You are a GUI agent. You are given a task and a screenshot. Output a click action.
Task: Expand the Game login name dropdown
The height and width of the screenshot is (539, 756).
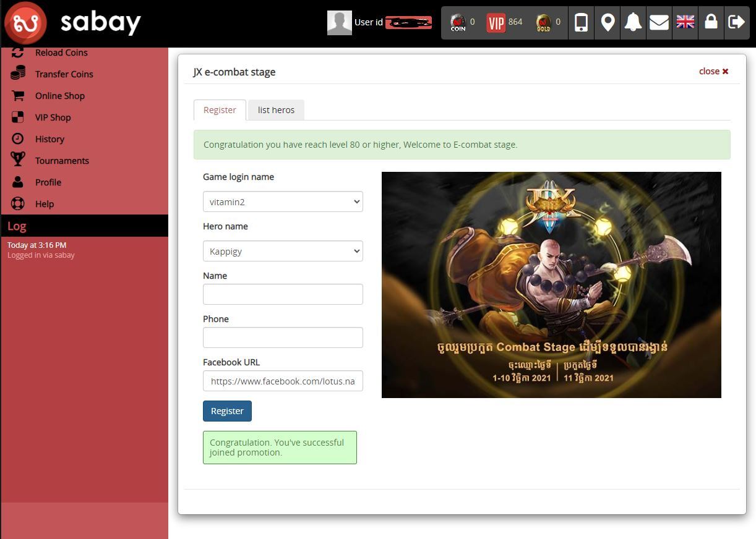pyautogui.click(x=283, y=202)
